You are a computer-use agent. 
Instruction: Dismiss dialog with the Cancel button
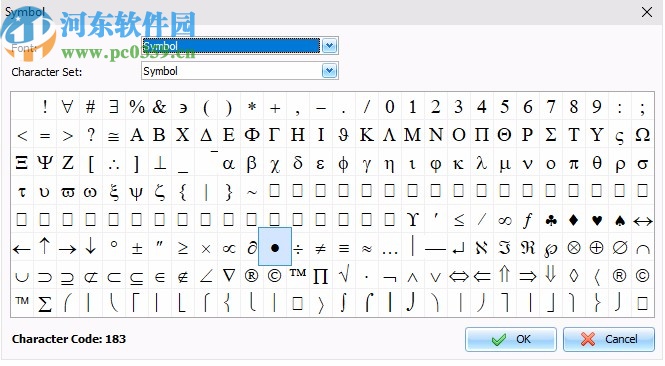[x=609, y=339]
